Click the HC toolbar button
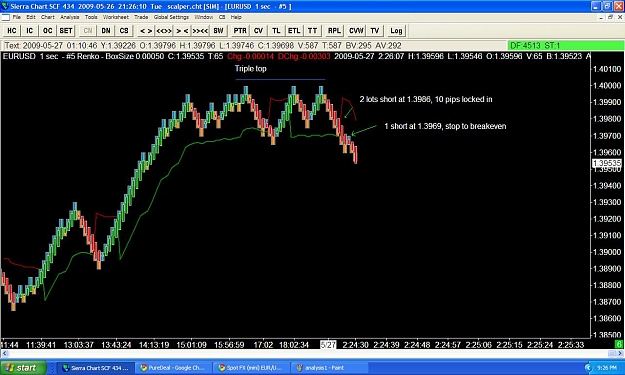 coord(12,31)
